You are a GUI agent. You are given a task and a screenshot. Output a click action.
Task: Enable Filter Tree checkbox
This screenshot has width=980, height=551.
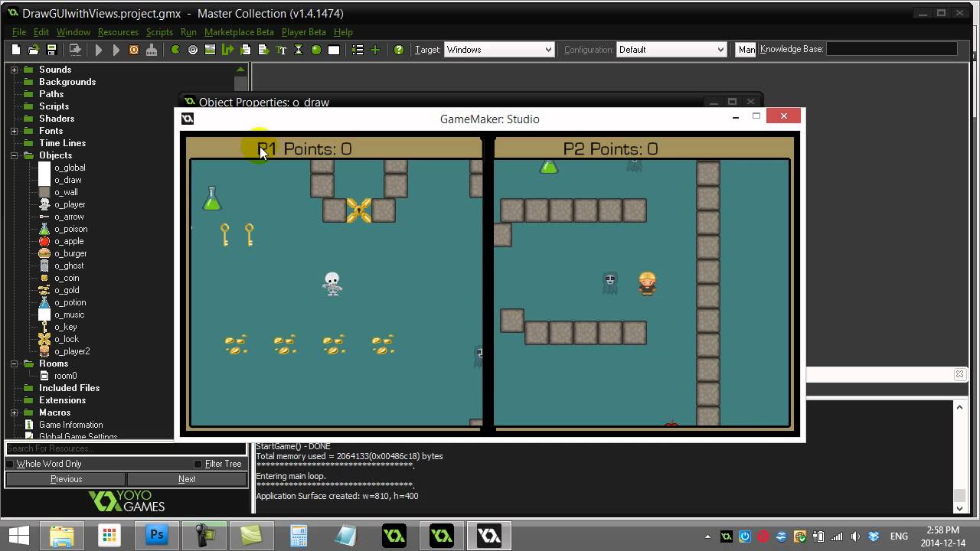click(198, 464)
